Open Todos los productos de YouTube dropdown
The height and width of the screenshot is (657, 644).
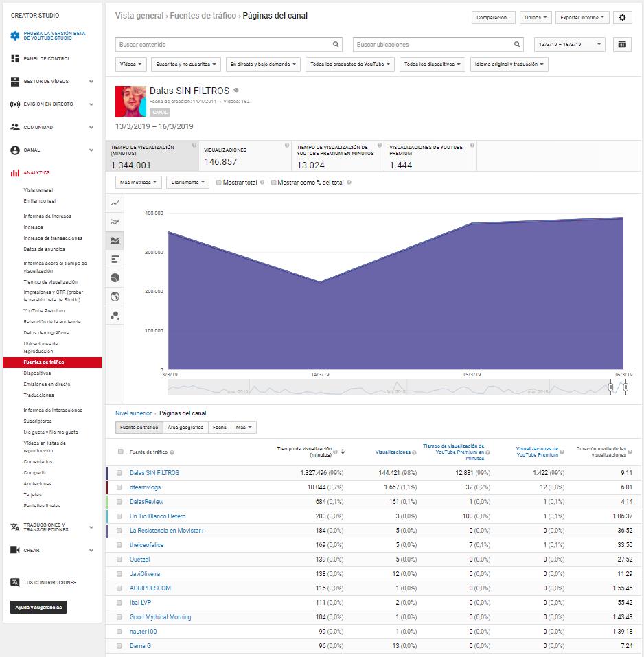coord(350,65)
